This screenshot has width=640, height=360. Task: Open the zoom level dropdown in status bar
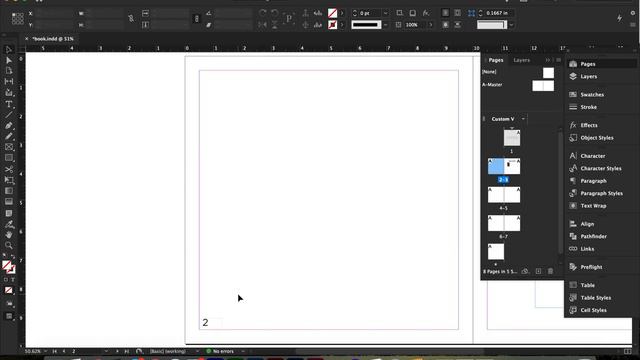[45, 351]
